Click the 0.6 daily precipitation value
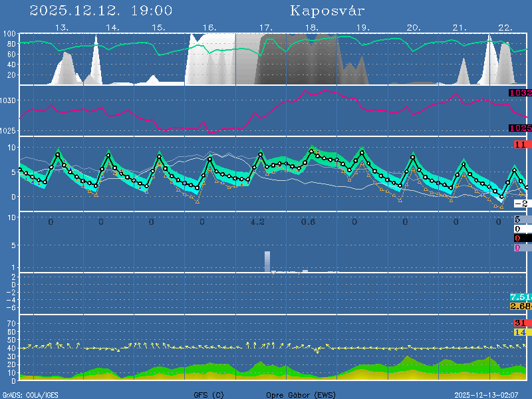The image size is (532, 399). [308, 221]
